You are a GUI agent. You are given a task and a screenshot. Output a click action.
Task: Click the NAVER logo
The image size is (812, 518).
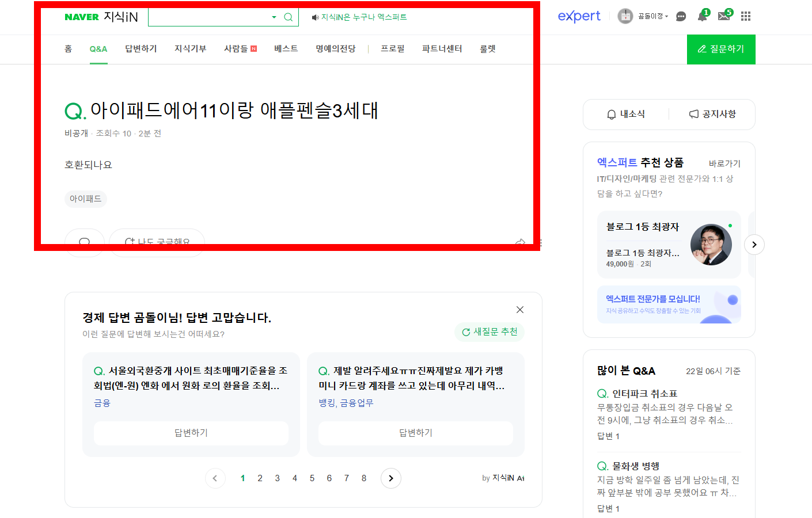81,17
